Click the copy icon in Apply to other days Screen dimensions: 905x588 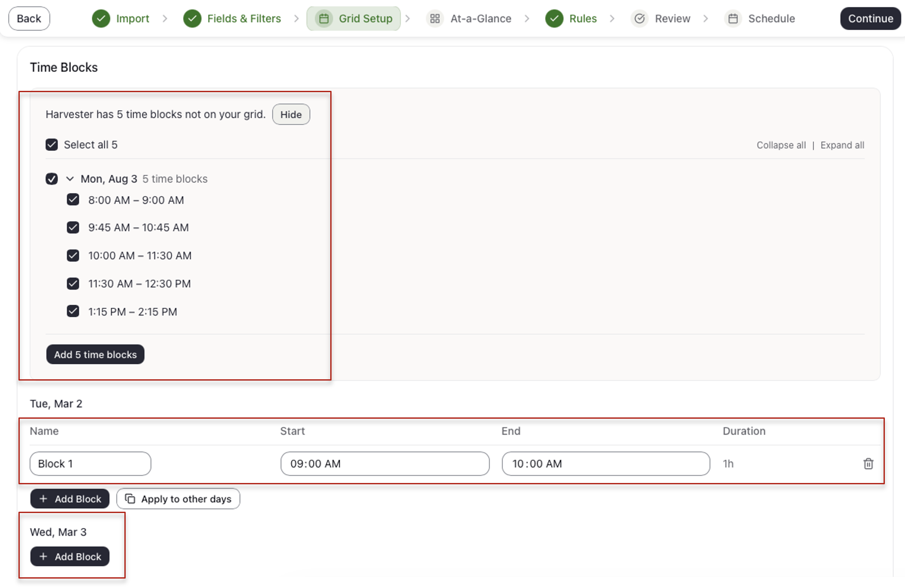click(130, 498)
